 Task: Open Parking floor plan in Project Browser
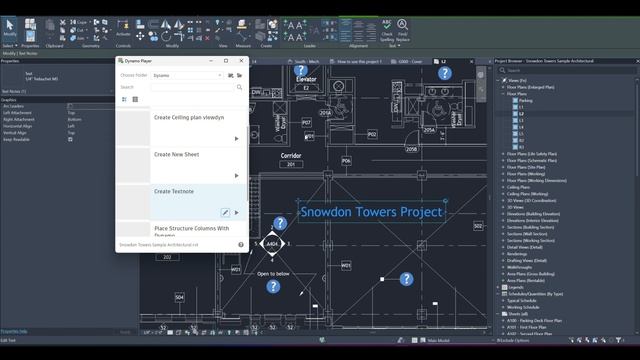[525, 100]
